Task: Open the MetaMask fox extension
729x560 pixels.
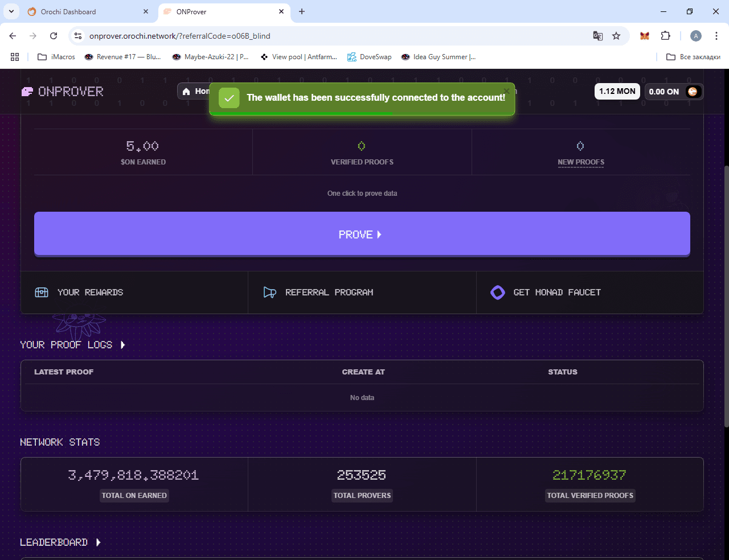Action: point(645,36)
